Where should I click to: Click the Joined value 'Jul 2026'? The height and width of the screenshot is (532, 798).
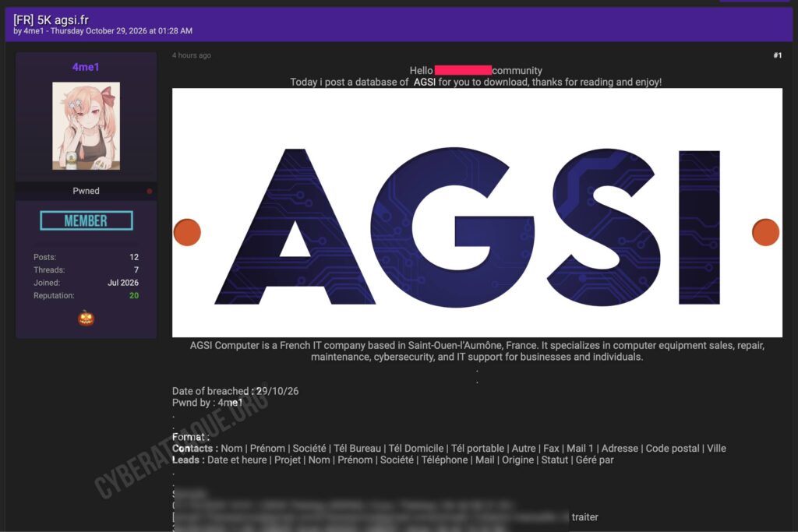(x=123, y=282)
